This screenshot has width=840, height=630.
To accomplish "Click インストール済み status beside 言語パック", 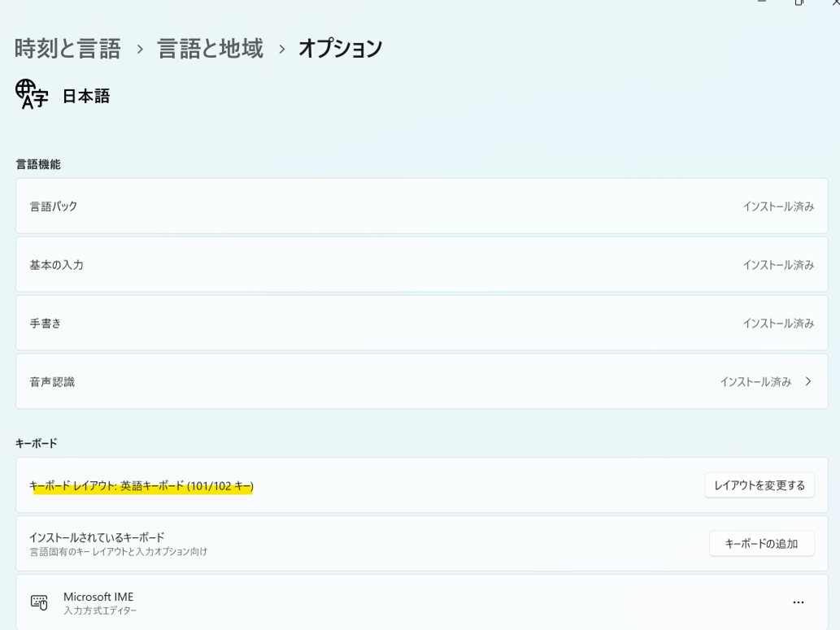I will point(777,206).
